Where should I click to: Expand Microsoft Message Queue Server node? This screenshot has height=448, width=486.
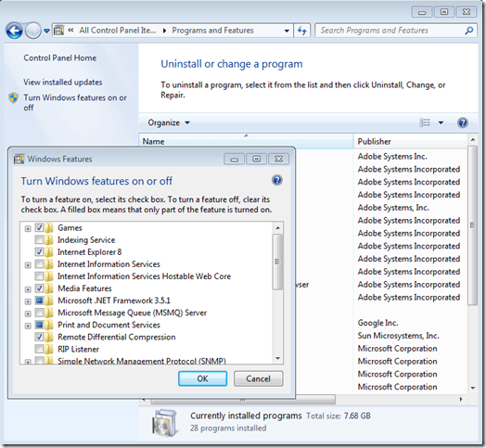pos(28,314)
